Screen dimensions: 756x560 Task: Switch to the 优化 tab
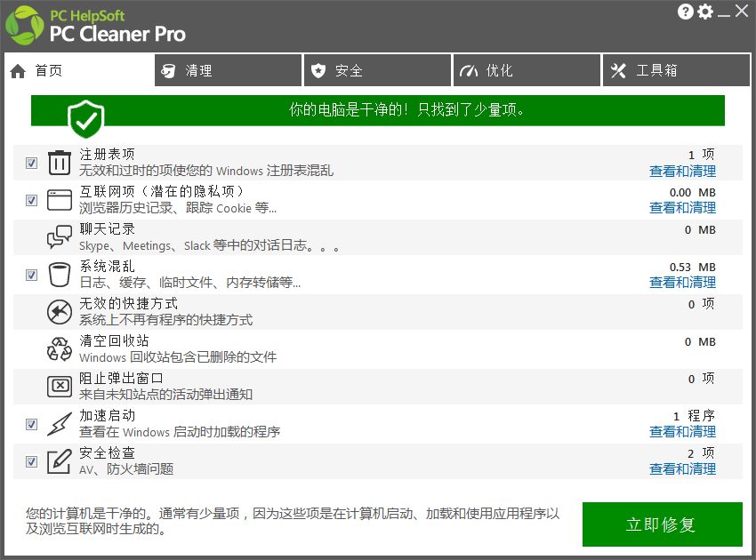point(527,70)
